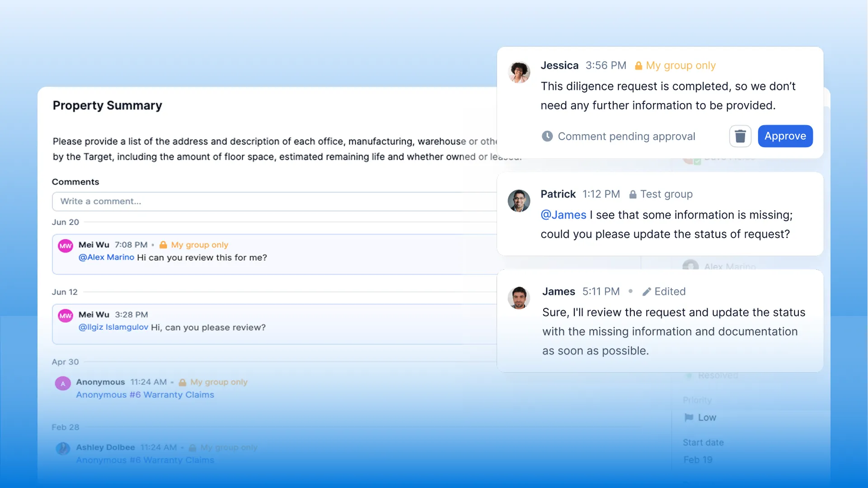This screenshot has height=488, width=868.
Task: Click James's profile photo
Action: tap(519, 298)
